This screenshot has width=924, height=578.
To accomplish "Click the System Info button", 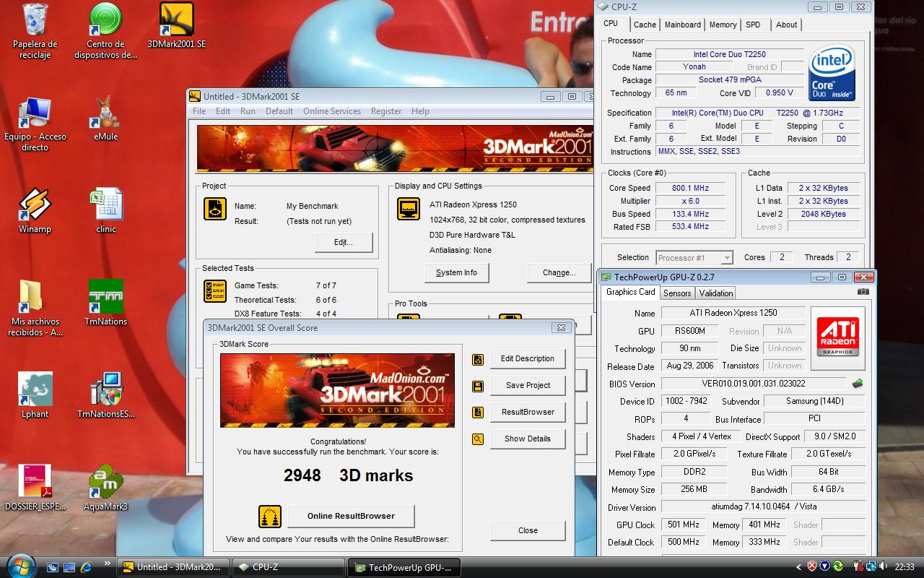I will [x=456, y=273].
